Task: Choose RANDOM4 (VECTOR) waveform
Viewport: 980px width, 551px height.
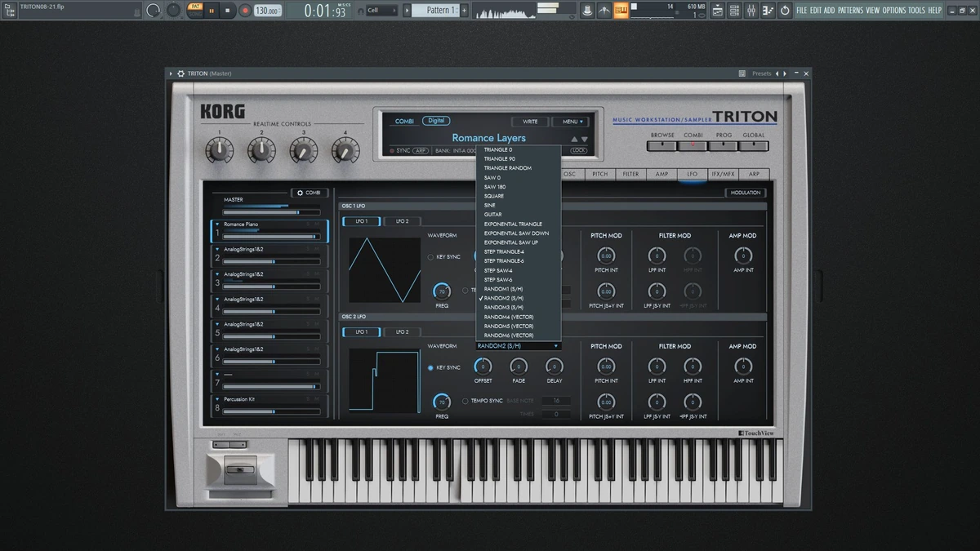Action: [x=519, y=317]
